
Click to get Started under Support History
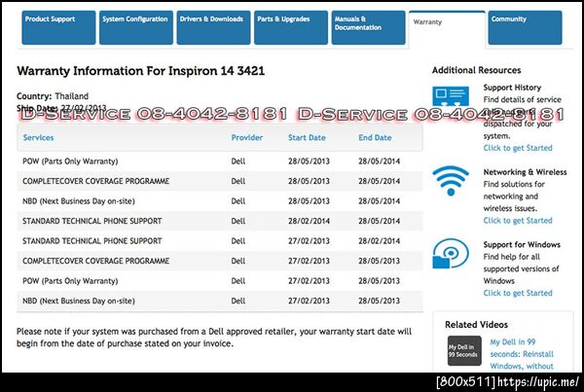click(518, 148)
